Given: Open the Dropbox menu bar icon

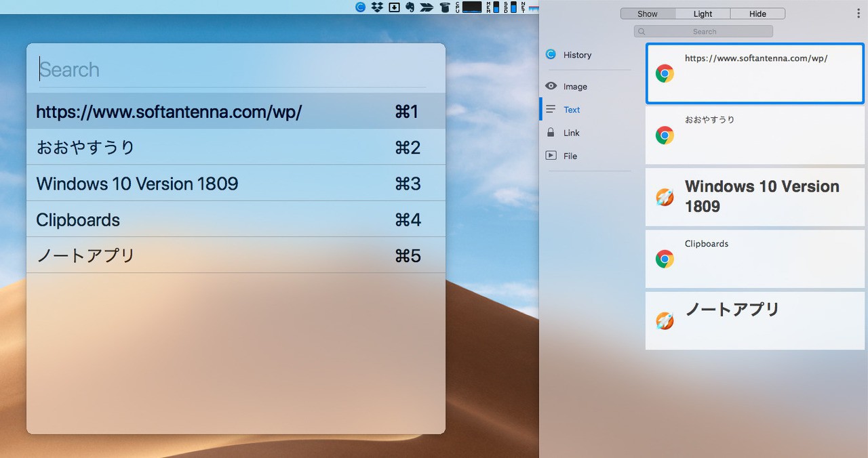Looking at the screenshot, I should click(377, 7).
